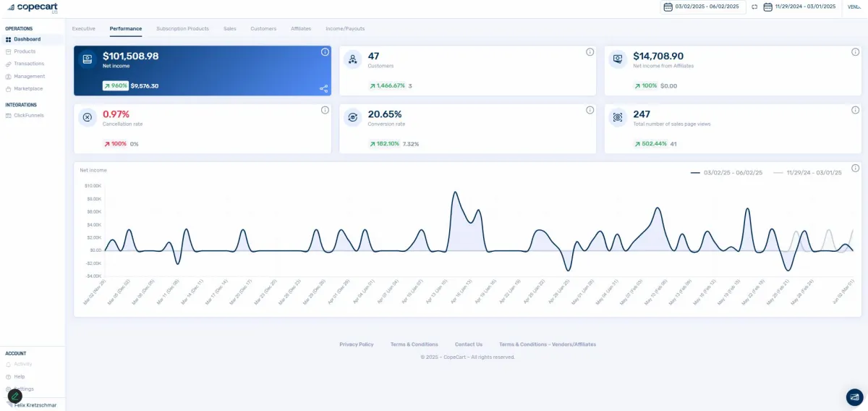
Task: Click the swap date ranges icon
Action: 754,7
